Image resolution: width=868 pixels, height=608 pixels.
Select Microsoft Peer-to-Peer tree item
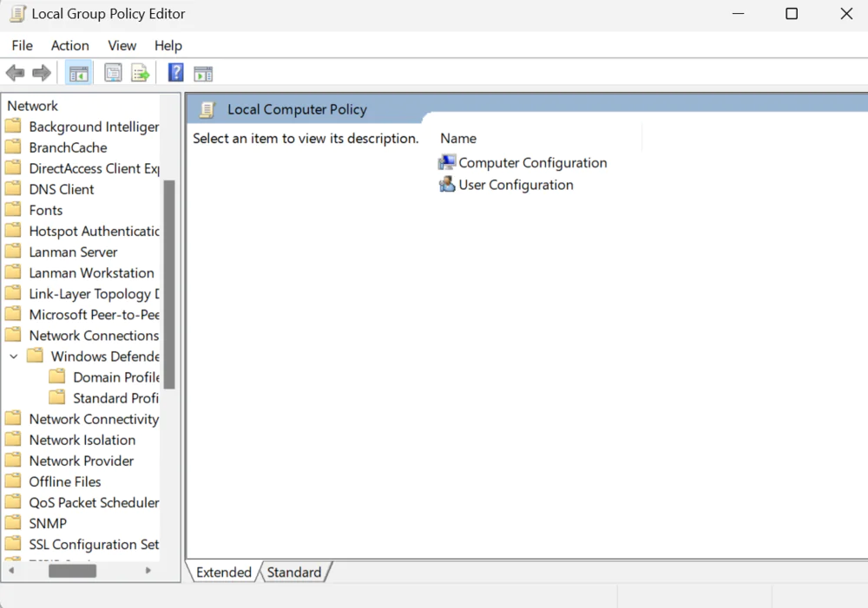pos(94,314)
